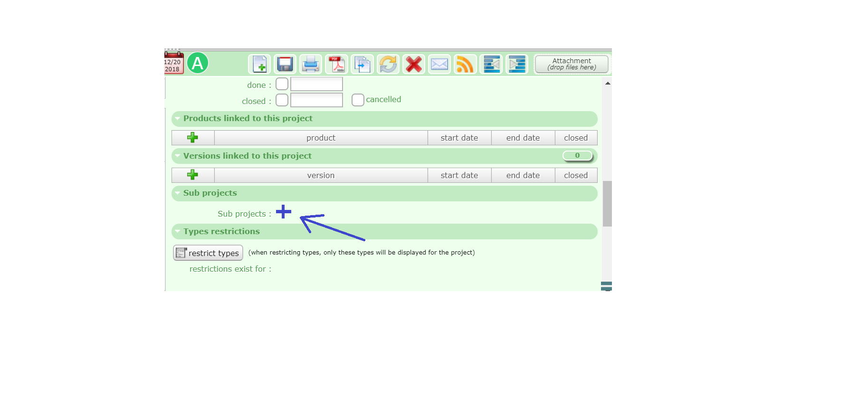
Task: Tick the done checkbox
Action: [282, 84]
